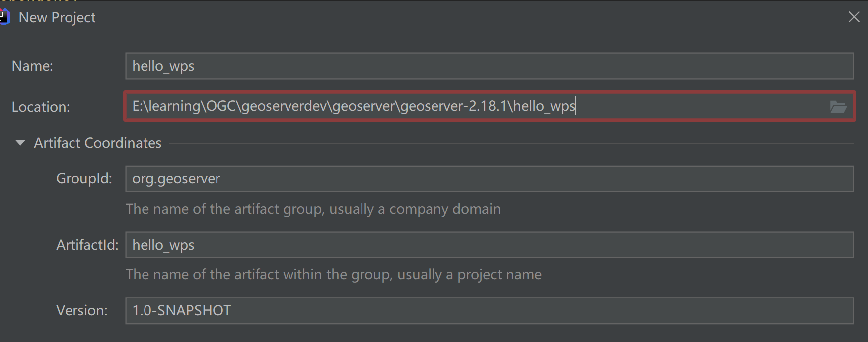868x342 pixels.
Task: Click the 'Version:' label
Action: point(82,311)
